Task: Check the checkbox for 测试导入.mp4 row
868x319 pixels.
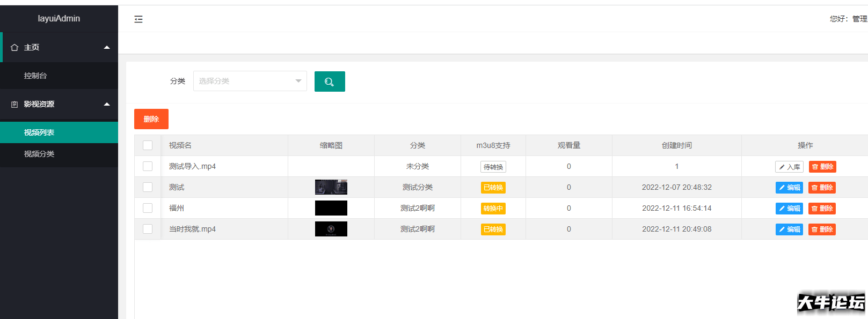Action: [148, 166]
